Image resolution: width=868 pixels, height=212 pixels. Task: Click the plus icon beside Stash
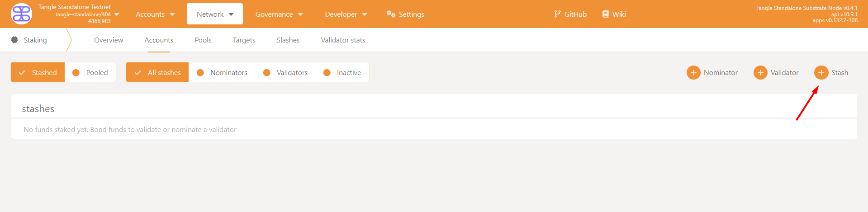click(x=821, y=72)
